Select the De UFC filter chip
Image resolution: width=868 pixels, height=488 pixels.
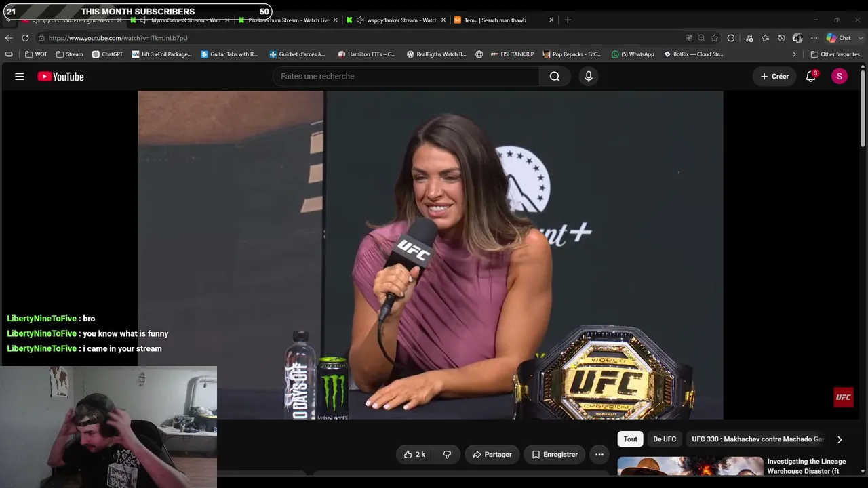665,439
